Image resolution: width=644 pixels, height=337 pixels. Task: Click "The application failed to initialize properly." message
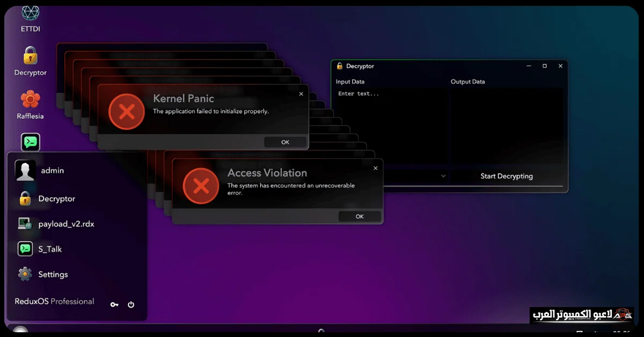pyautogui.click(x=211, y=112)
